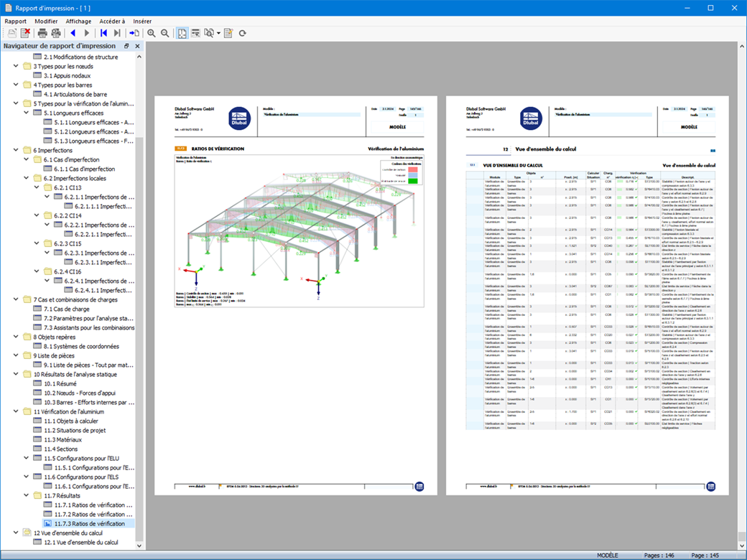Click the header settings icon in toolbar
Screen dimensions: 747x560
click(195, 33)
